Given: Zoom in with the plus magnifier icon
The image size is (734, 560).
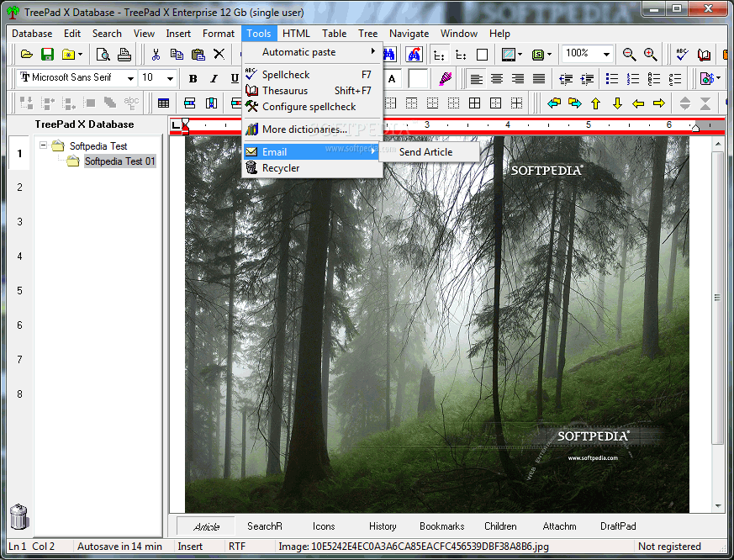Looking at the screenshot, I should tap(651, 55).
